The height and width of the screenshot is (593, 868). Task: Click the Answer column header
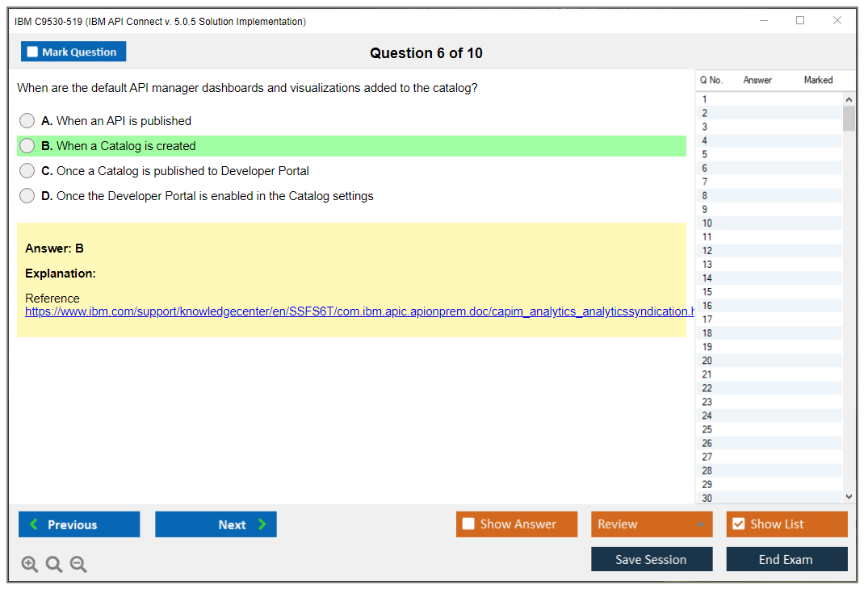pyautogui.click(x=757, y=80)
